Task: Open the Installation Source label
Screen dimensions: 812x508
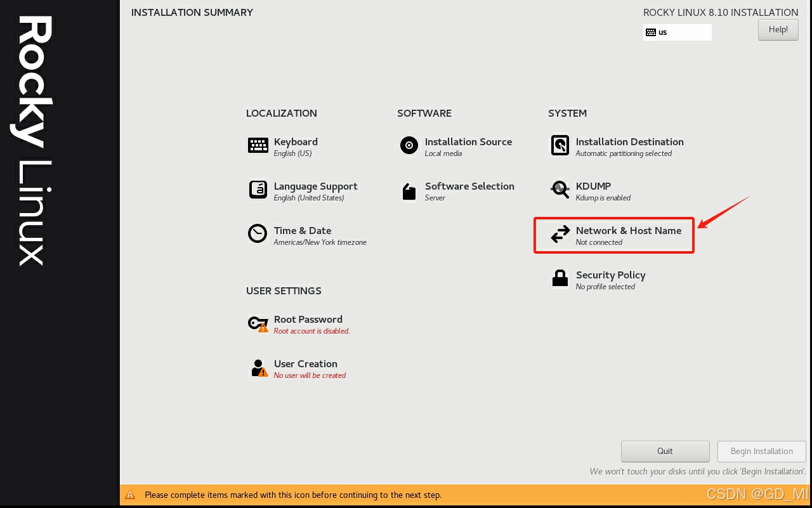Action: point(468,141)
